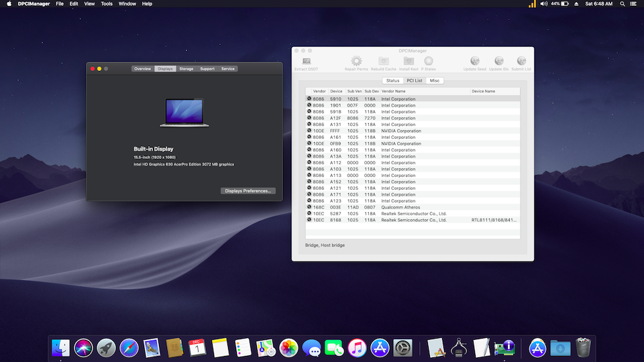Click the Extract DSDT toolbar icon
Viewport: 644px width, 362px height.
pos(306,62)
